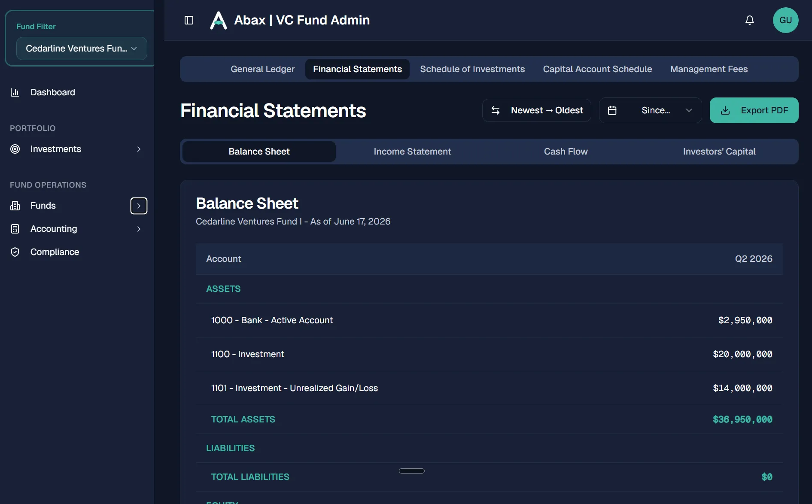The width and height of the screenshot is (812, 504).
Task: Open the Cedarline Ventures fund filter dropdown
Action: pos(82,49)
